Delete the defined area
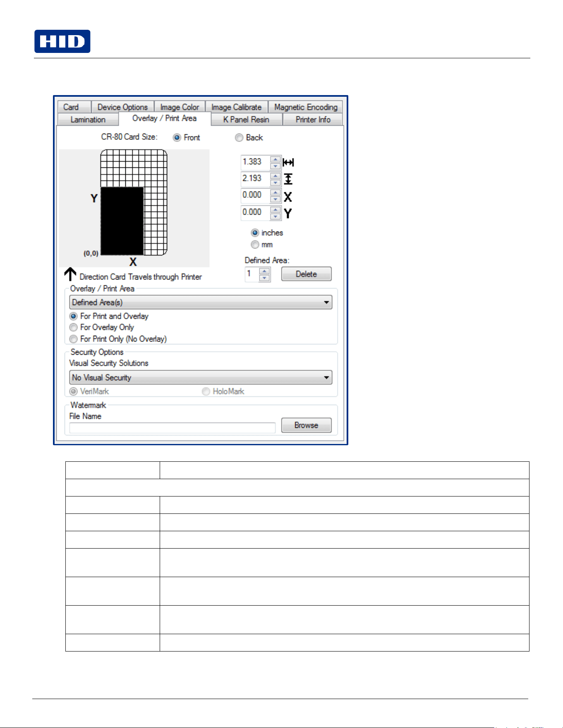The height and width of the screenshot is (728, 563). 306,274
